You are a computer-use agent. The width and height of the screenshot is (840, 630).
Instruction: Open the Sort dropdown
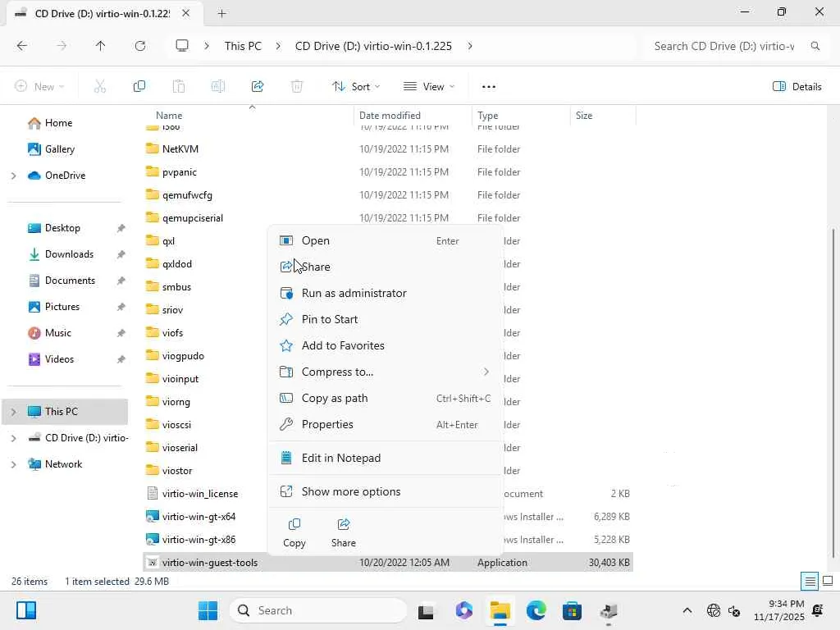coord(356,86)
